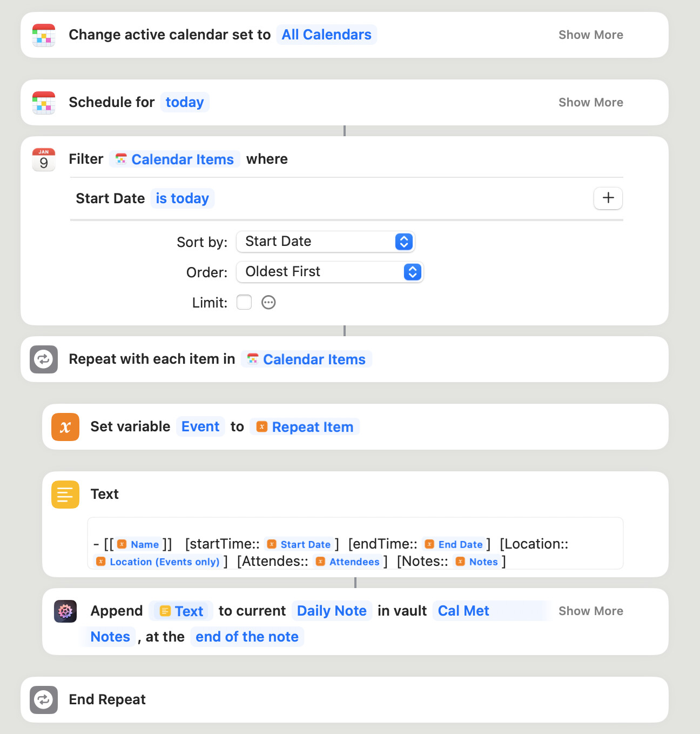Add a filter condition with plus button

point(608,198)
